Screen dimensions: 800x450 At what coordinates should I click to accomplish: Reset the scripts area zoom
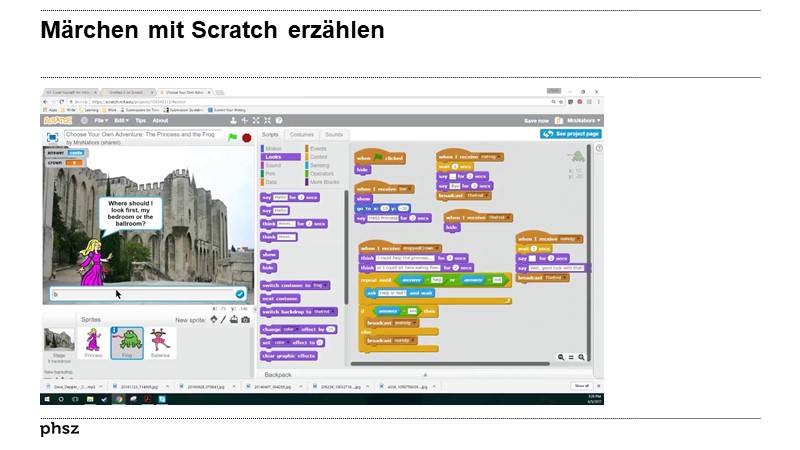pyautogui.click(x=571, y=357)
